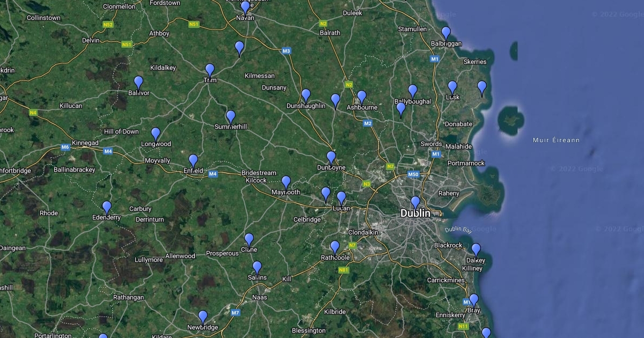This screenshot has height=338, width=644.
Task: Open the Sallins pin marker
Action: pyautogui.click(x=257, y=268)
